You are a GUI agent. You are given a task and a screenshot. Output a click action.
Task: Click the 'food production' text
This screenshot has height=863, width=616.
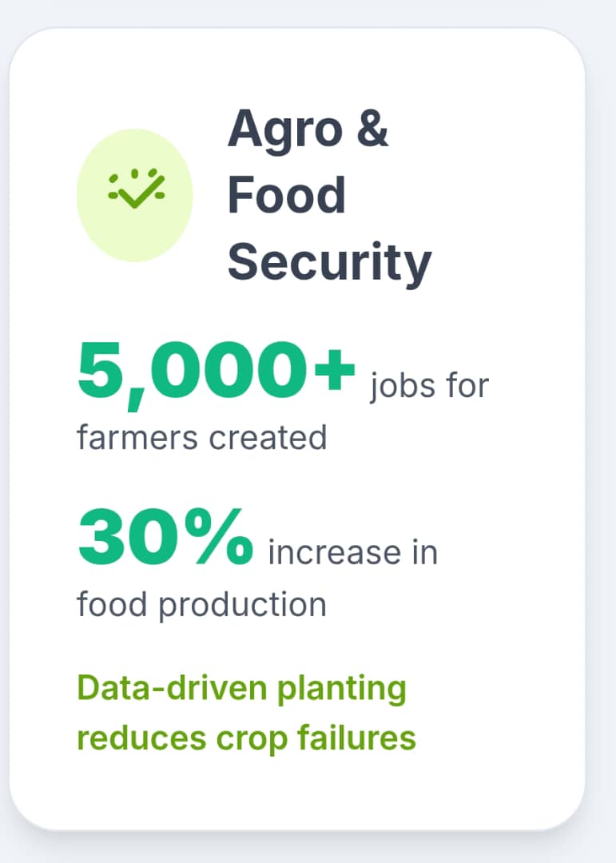(x=202, y=605)
